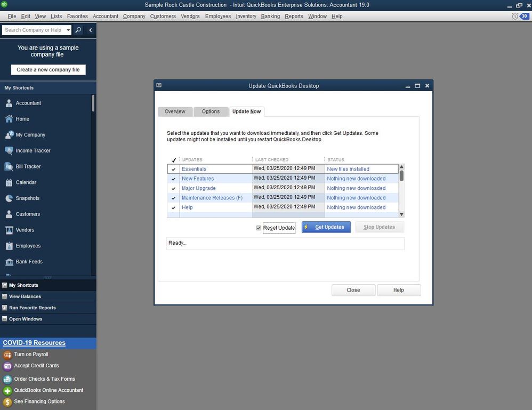532x410 pixels.
Task: Click the Updates column header
Action: 192,160
